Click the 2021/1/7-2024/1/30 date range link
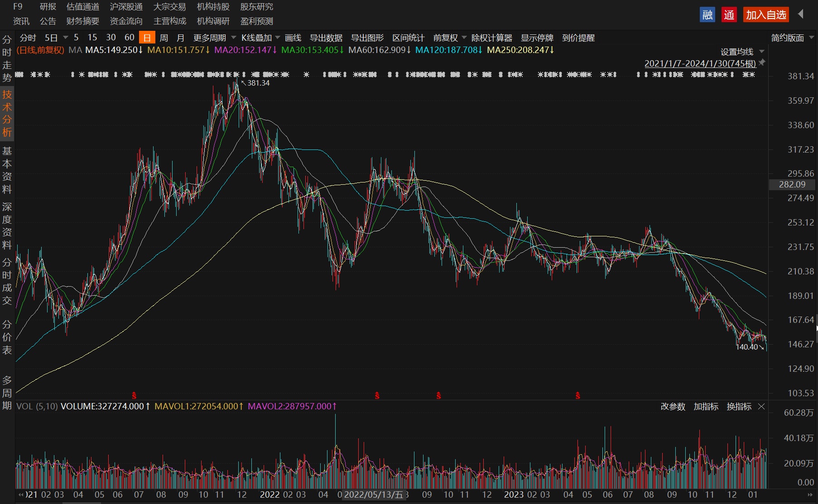Image resolution: width=818 pixels, height=504 pixels. click(700, 63)
